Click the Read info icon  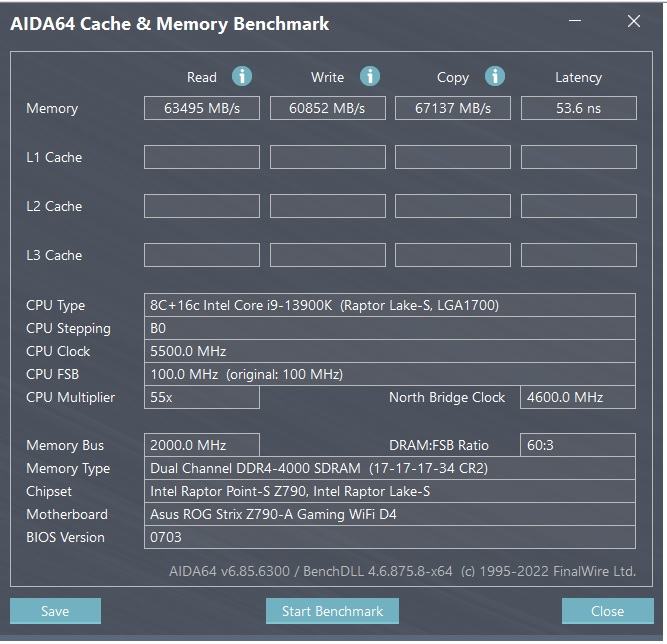[242, 77]
